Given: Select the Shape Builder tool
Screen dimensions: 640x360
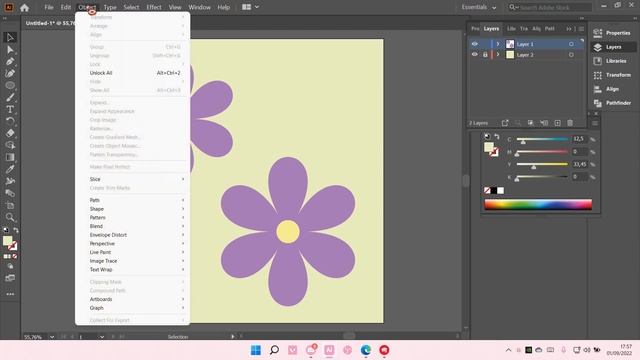Looking at the screenshot, I should coord(10,145).
